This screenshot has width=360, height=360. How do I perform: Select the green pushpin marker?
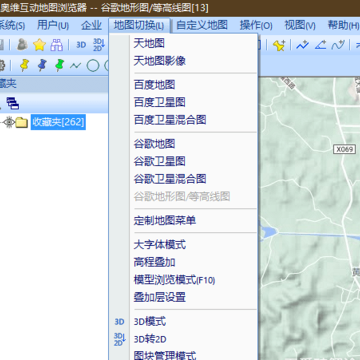click(59, 65)
